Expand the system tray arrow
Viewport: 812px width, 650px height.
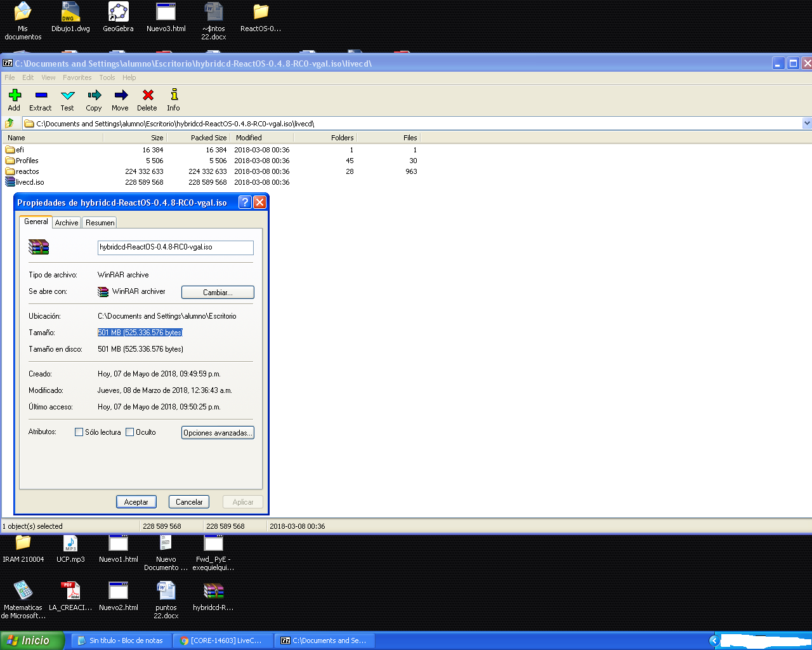[714, 640]
